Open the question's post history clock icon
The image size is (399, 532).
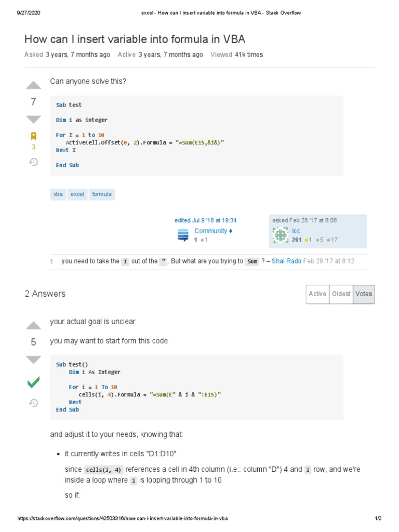(x=33, y=162)
